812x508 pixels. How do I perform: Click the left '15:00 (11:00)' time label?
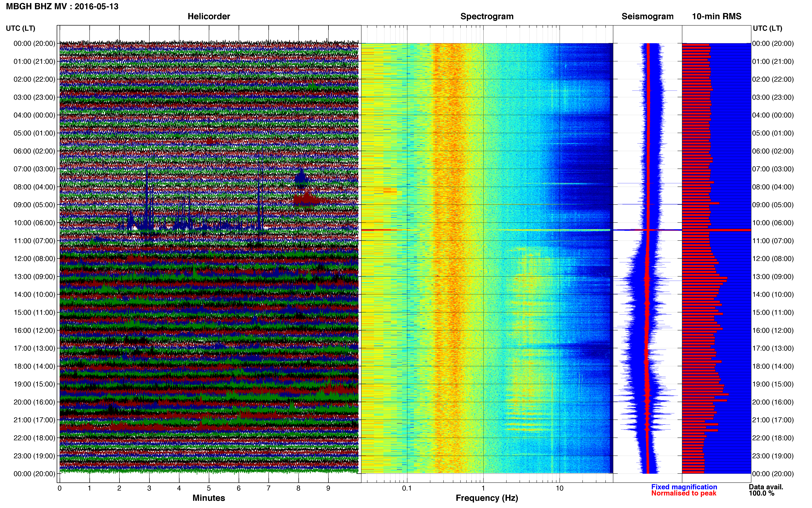tap(34, 312)
